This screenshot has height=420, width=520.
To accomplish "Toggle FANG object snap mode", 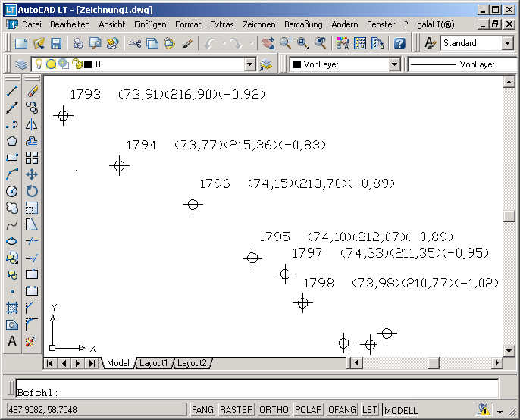I will coord(202,410).
